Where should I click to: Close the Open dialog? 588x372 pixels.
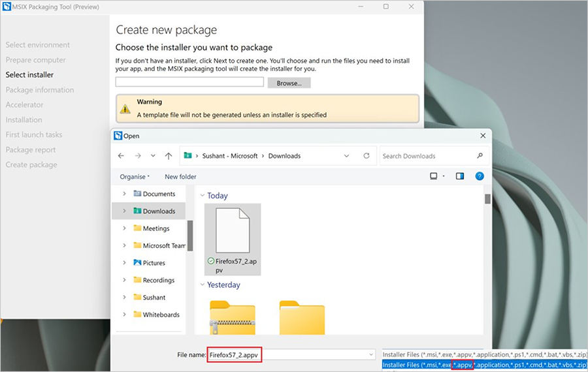[483, 136]
